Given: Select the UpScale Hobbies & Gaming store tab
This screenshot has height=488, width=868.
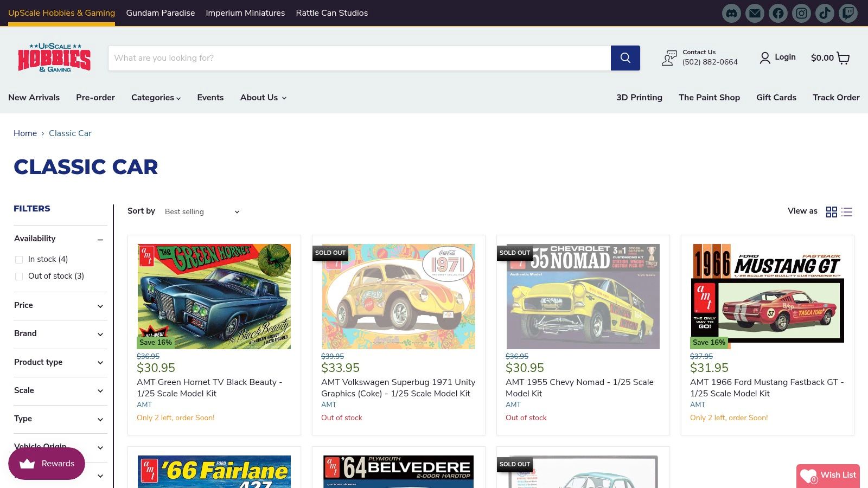Looking at the screenshot, I should pos(61,13).
